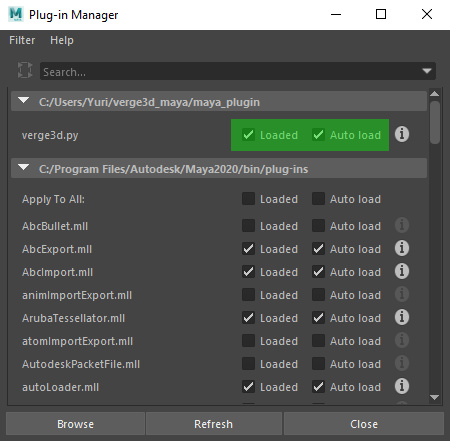Collapse the verge3d_maya/maya_plugin path section
This screenshot has width=450, height=441.
point(24,100)
